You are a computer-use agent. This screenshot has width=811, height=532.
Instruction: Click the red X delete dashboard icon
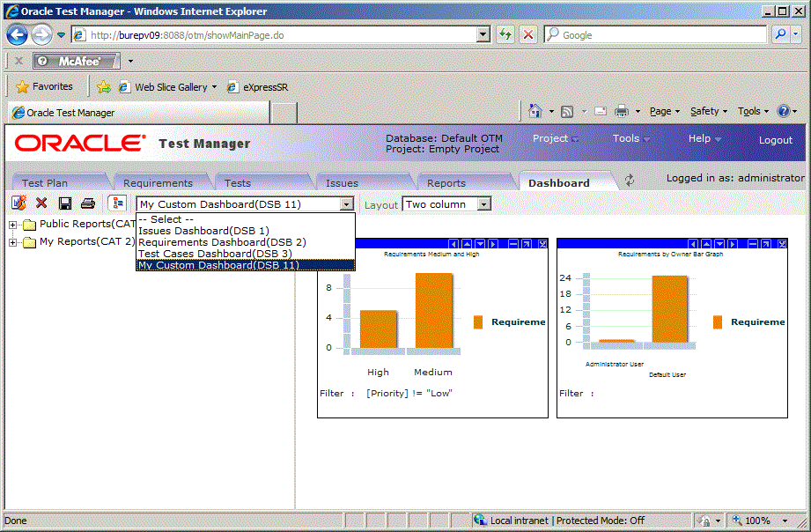(x=41, y=203)
